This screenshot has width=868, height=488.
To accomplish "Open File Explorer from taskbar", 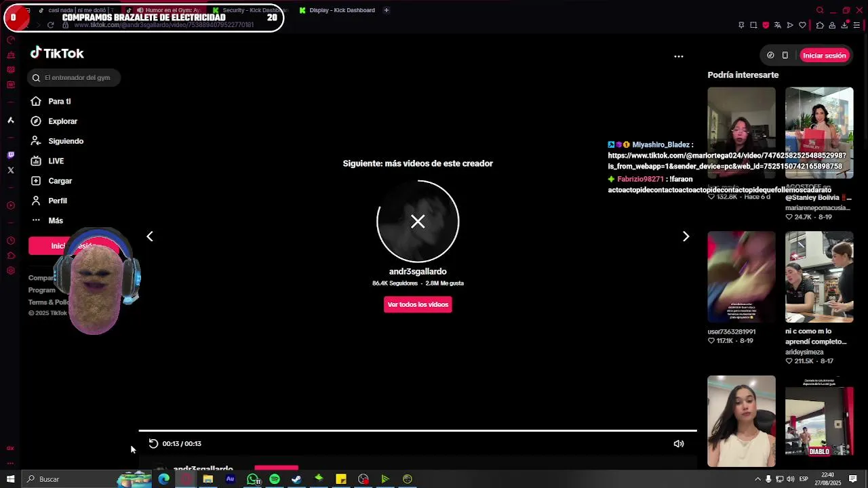I will click(x=208, y=479).
